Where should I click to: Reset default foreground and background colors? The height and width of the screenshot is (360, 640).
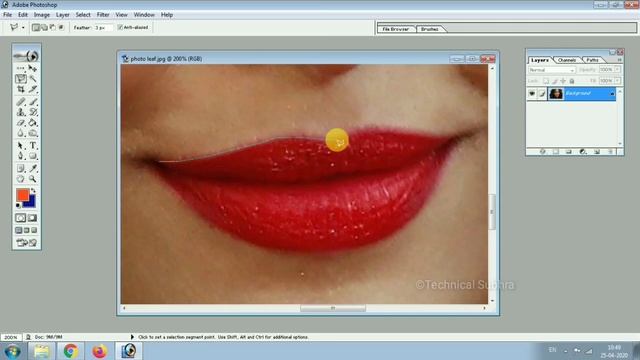[x=18, y=205]
